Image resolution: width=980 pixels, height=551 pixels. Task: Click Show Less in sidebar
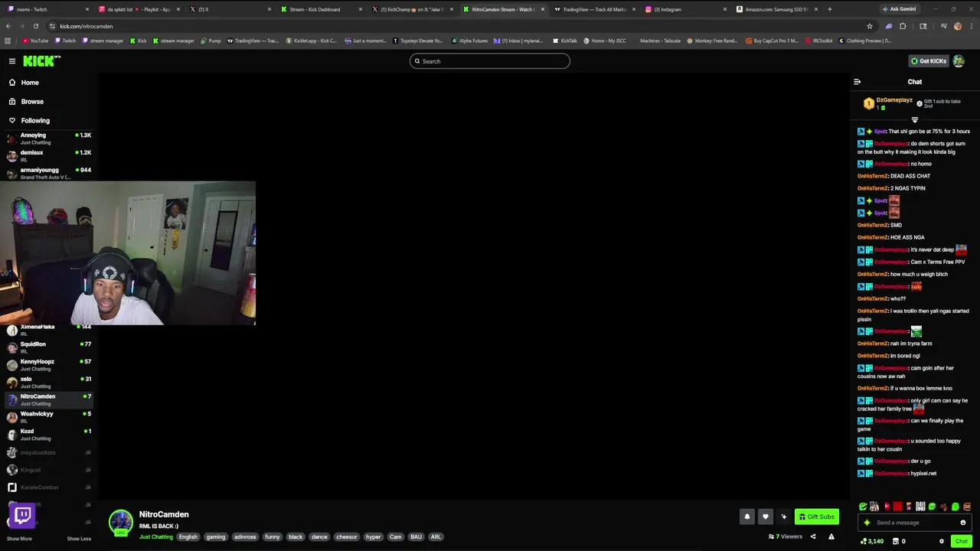(x=79, y=539)
